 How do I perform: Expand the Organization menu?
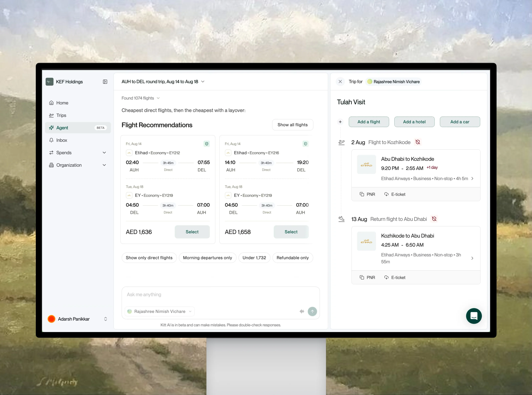tap(78, 165)
